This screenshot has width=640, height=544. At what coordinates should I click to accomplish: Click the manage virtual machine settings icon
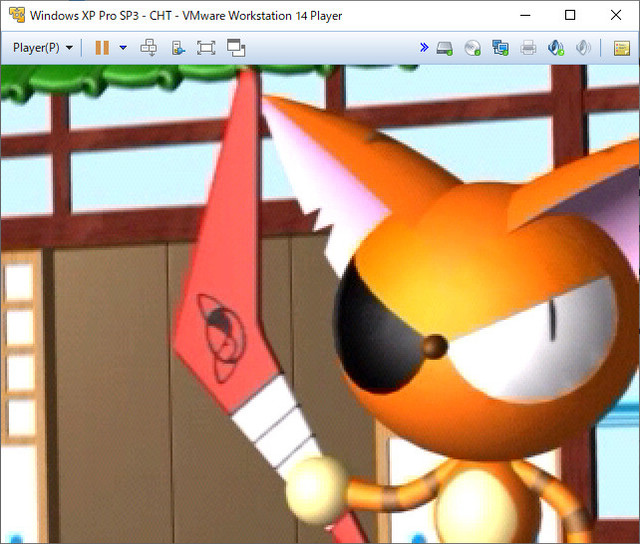click(178, 48)
